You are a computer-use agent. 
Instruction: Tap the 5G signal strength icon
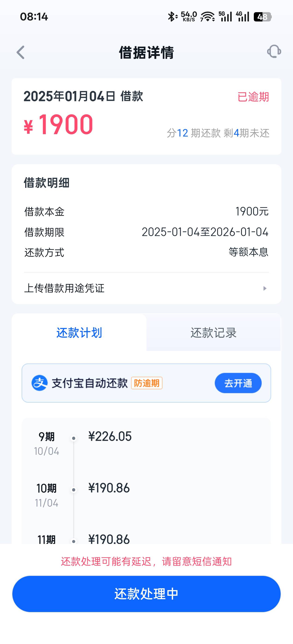pyautogui.click(x=225, y=17)
